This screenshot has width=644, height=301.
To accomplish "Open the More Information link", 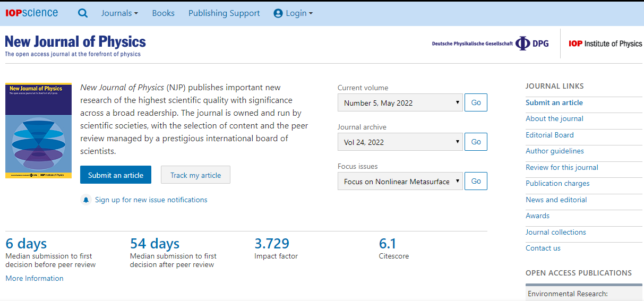I will [35, 278].
